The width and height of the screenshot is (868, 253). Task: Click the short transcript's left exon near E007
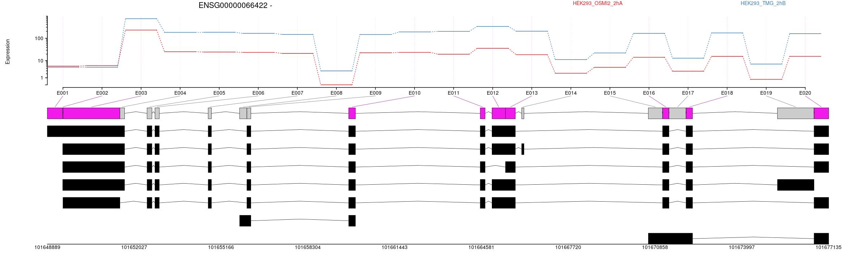(x=245, y=221)
